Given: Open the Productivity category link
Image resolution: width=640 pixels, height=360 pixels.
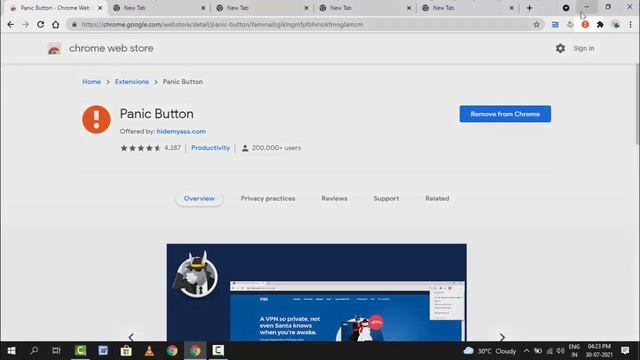Looking at the screenshot, I should [211, 148].
